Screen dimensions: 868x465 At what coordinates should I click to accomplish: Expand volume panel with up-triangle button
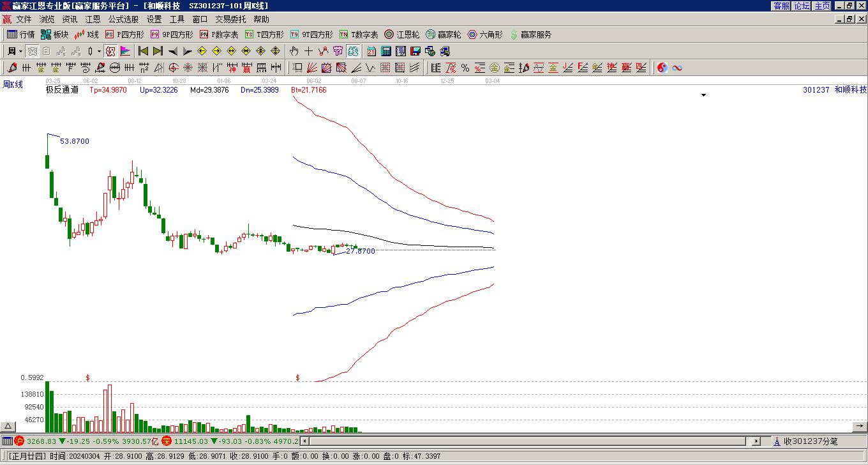coord(8,426)
